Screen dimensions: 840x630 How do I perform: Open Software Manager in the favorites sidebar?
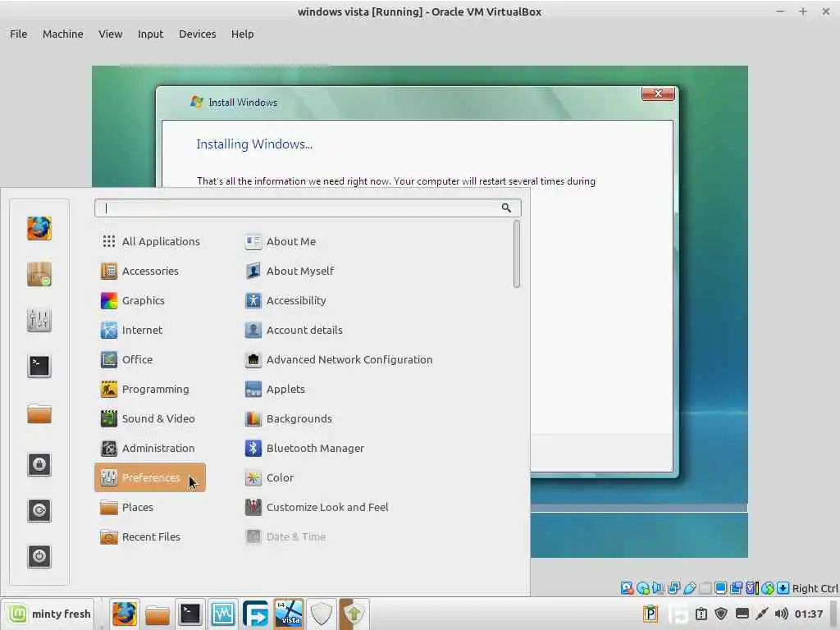(39, 274)
